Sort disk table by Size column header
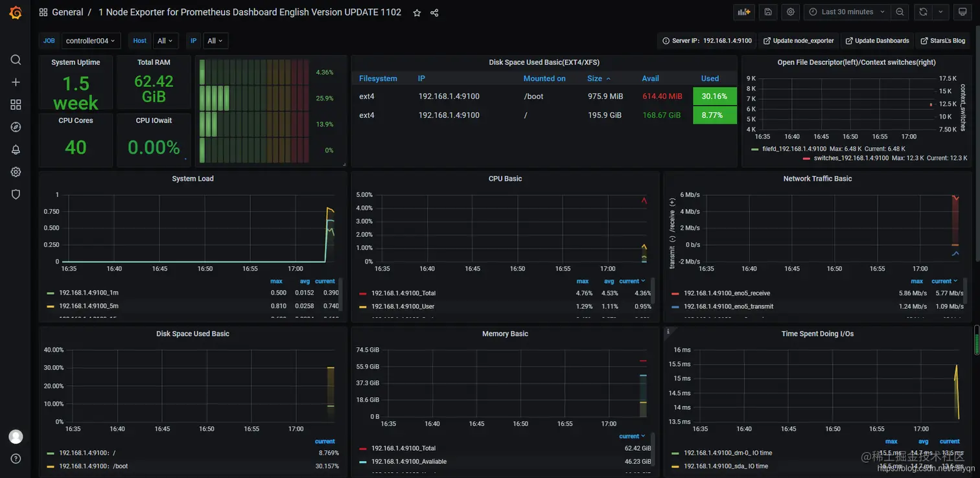This screenshot has width=980, height=478. tap(595, 78)
